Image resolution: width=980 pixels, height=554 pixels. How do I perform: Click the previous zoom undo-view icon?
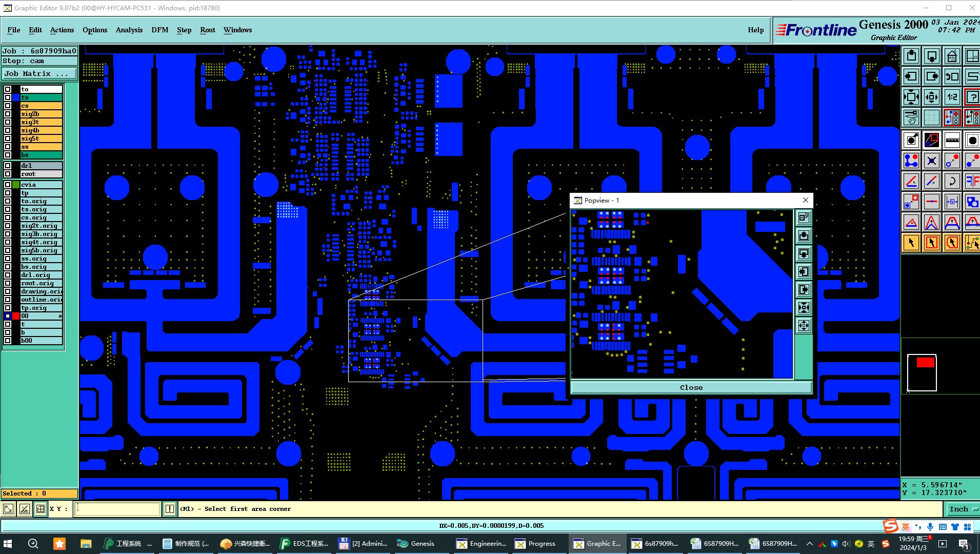point(952,76)
